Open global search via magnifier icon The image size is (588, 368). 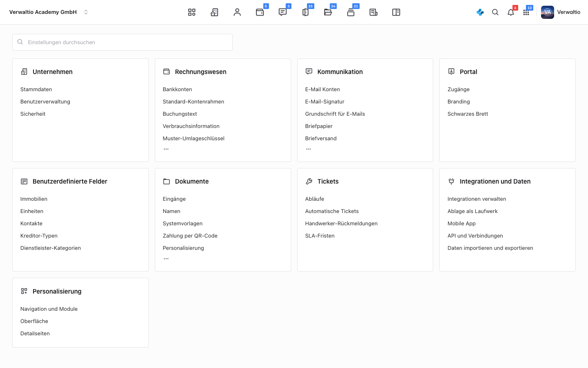tap(495, 12)
